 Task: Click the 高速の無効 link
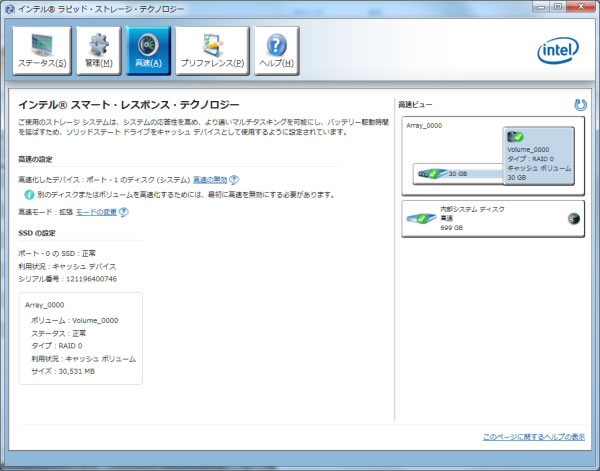pyautogui.click(x=210, y=179)
